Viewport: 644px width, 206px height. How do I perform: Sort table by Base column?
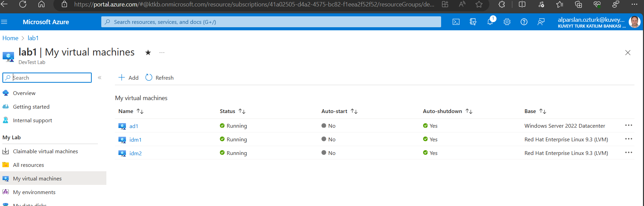pos(535,111)
